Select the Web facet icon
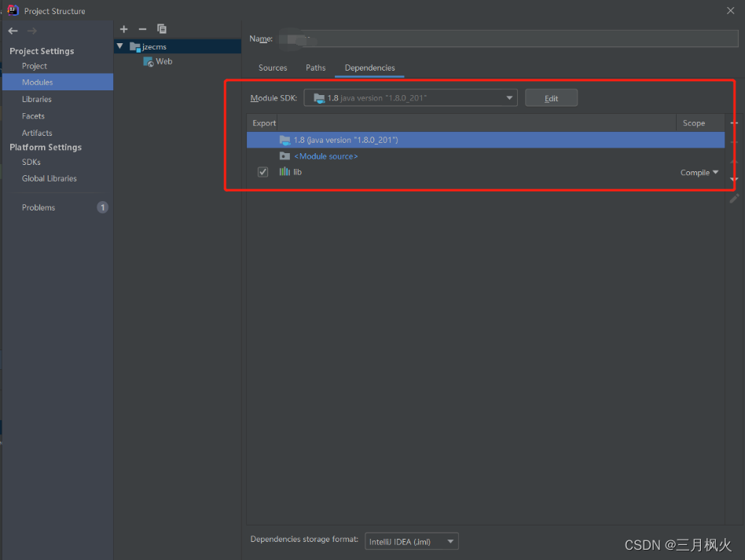The height and width of the screenshot is (560, 745). coord(149,61)
